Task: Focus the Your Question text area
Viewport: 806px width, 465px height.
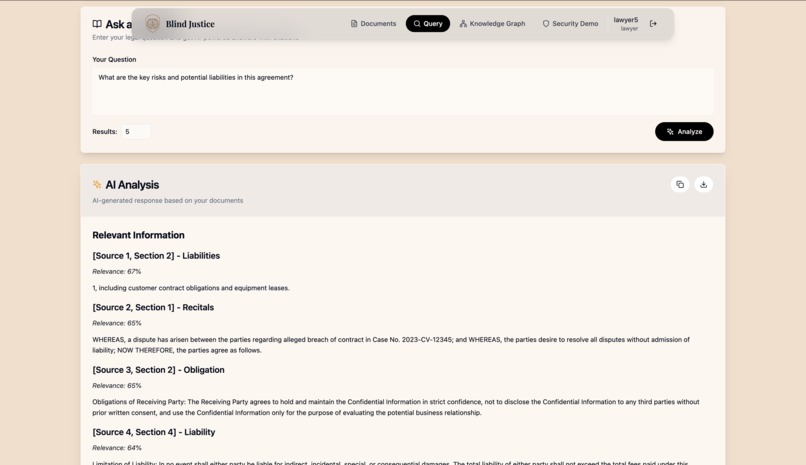Action: pos(403,91)
